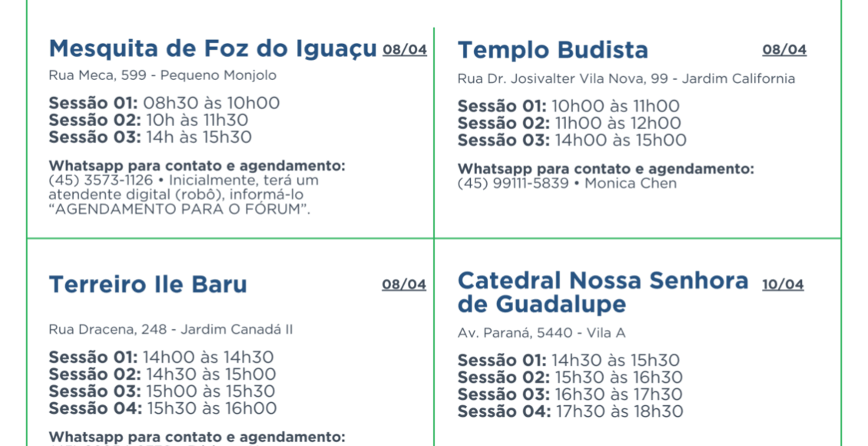The height and width of the screenshot is (446, 868).
Task: Open the 08/04 date beside Terreiro Ile Baru
Action: pos(403,285)
